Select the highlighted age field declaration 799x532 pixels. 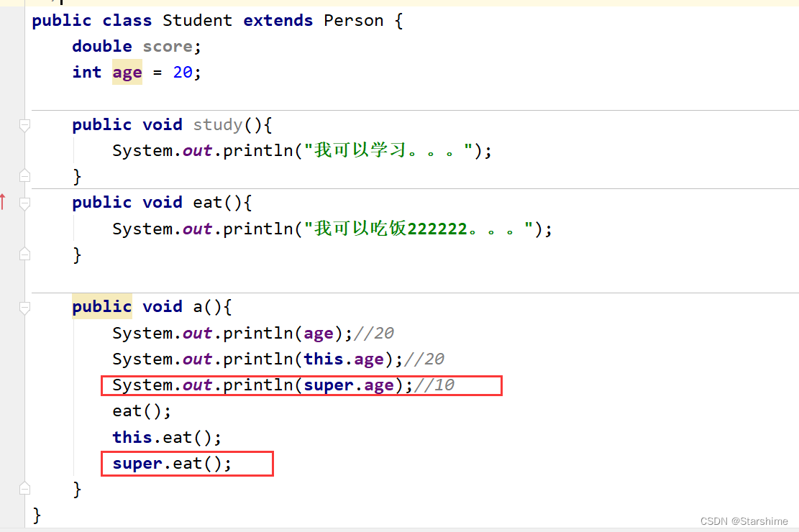[127, 72]
